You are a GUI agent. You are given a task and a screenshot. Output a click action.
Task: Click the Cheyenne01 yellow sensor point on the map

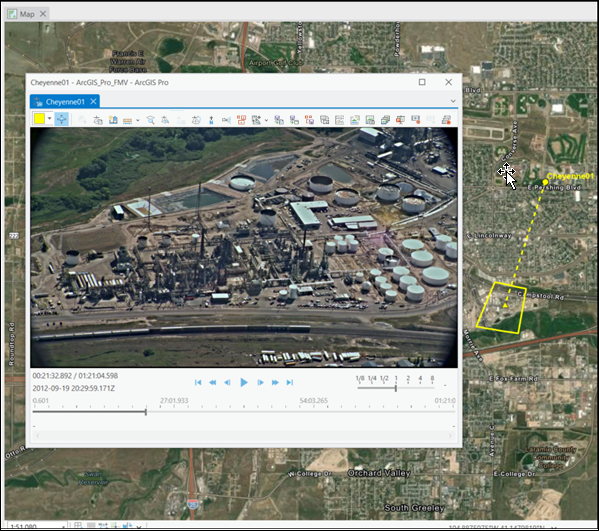[545, 182]
